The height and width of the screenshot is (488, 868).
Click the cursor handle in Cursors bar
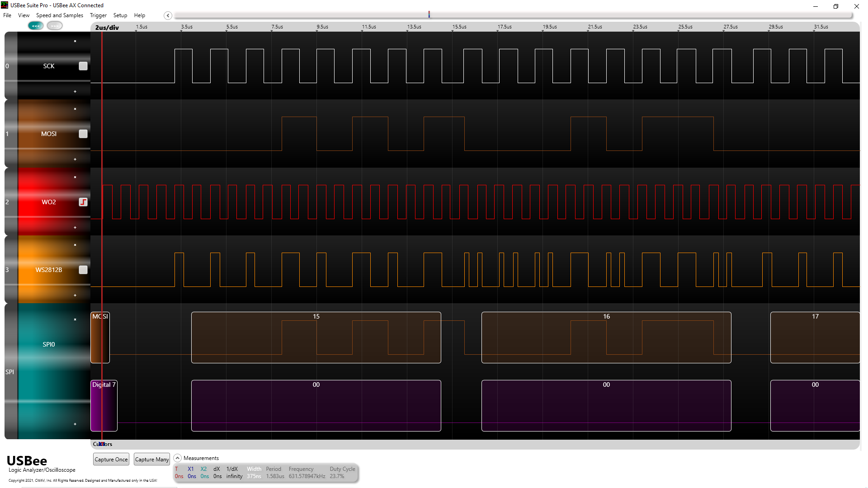[x=102, y=444]
